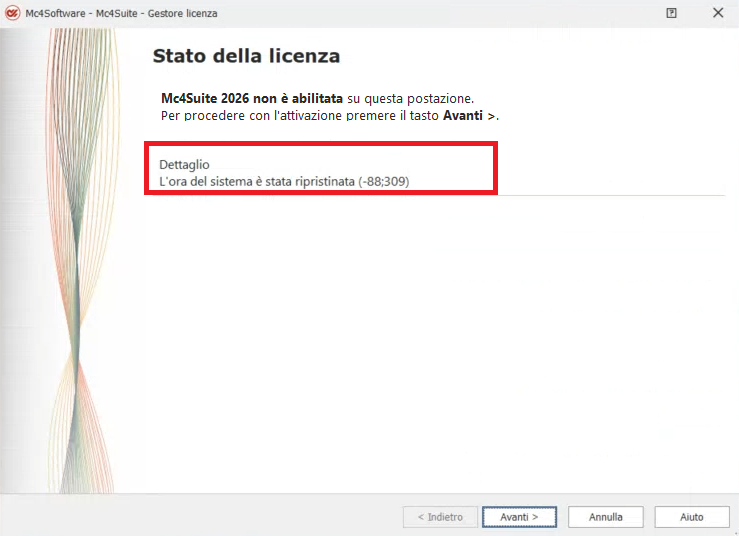The image size is (739, 536).
Task: Click the bold 'Mc4Suite 2026 non è abilitata' text
Action: click(252, 99)
